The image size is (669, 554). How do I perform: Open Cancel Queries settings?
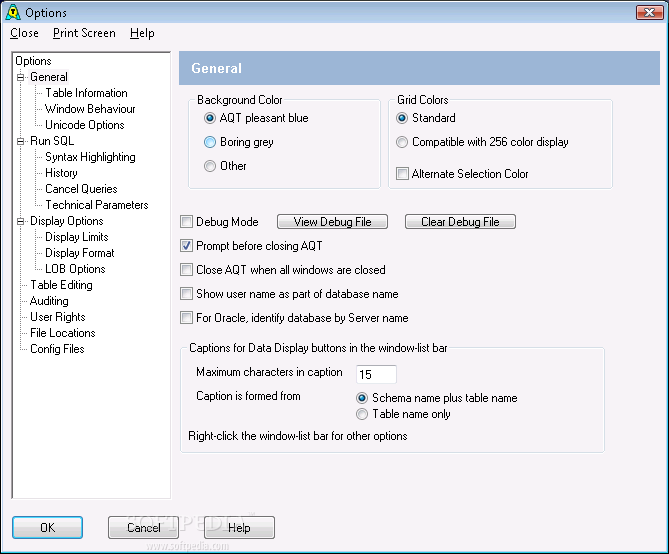[81, 189]
